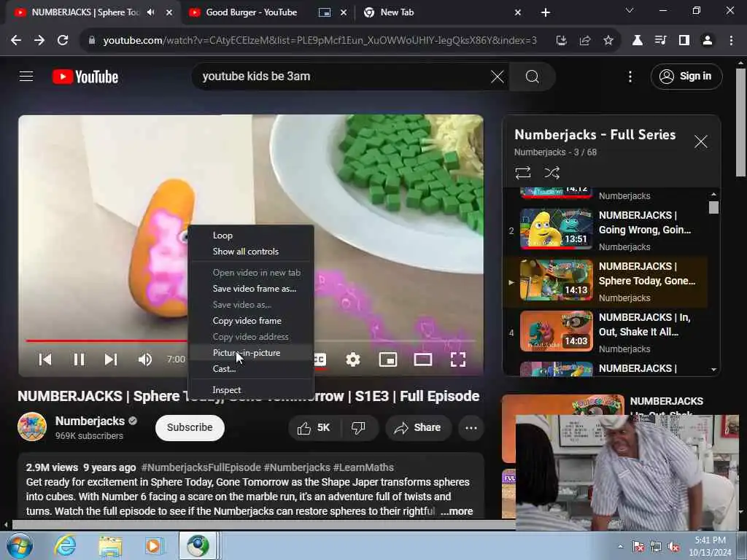The image size is (747, 560).
Task: Open YouTube settings three-dot menu
Action: tap(630, 77)
